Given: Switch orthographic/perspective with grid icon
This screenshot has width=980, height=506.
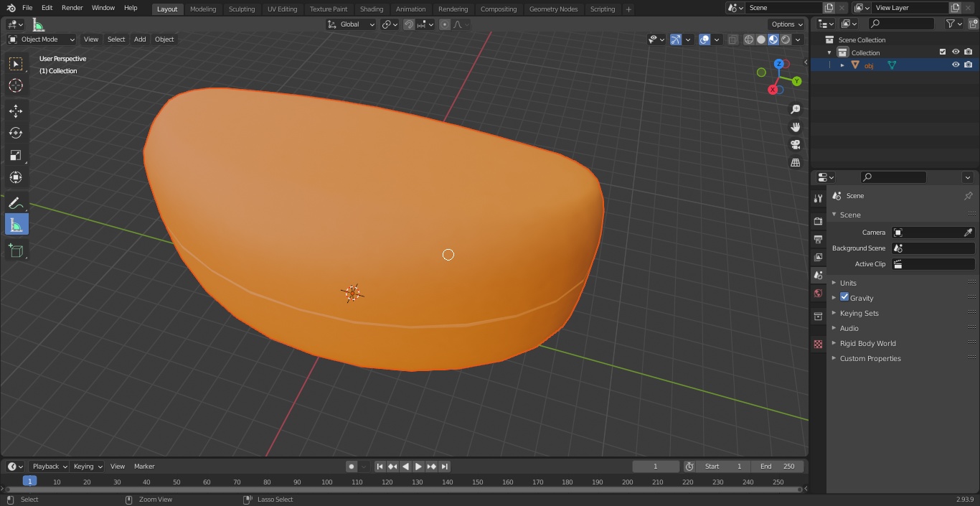Looking at the screenshot, I should 796,162.
